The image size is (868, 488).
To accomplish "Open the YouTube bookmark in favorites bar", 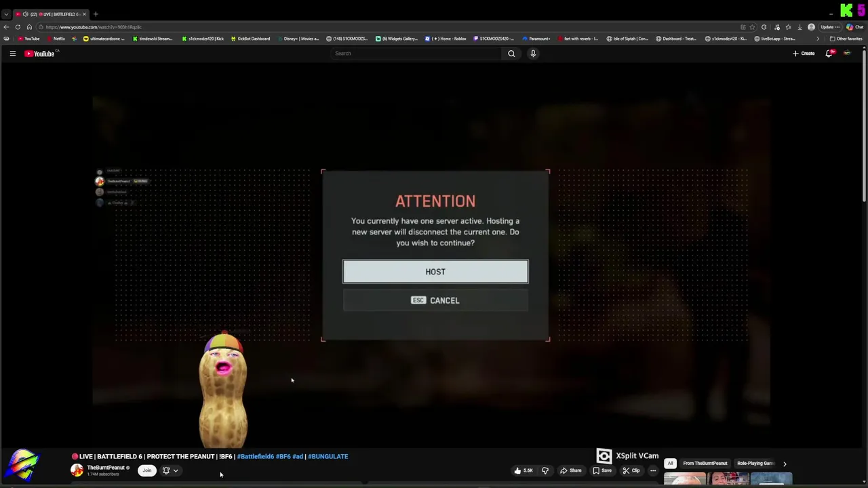I will click(x=28, y=39).
